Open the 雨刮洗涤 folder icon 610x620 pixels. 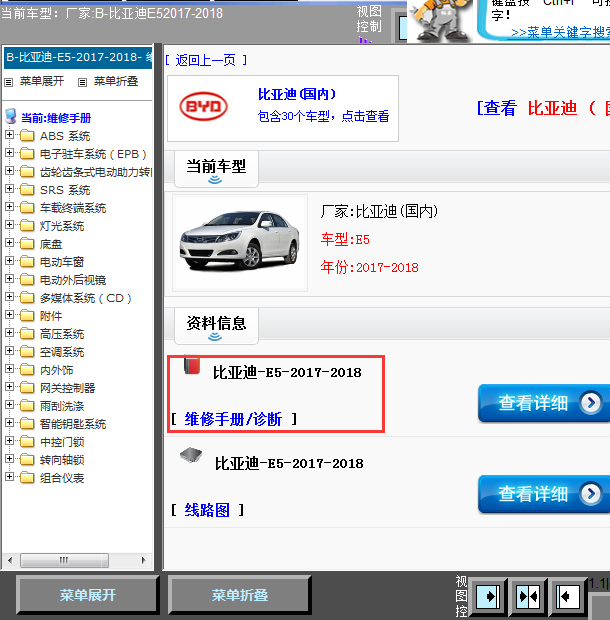[x=27, y=405]
